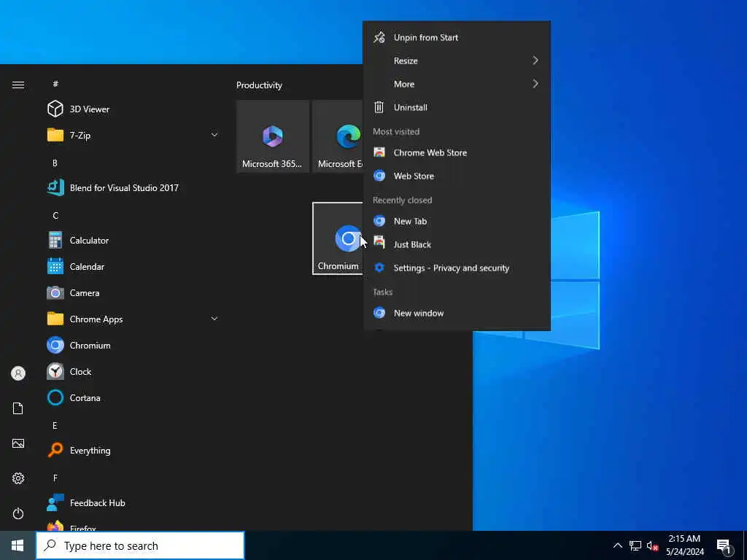The image size is (747, 560).
Task: Click the Microsoft Edge tile
Action: coord(338,136)
